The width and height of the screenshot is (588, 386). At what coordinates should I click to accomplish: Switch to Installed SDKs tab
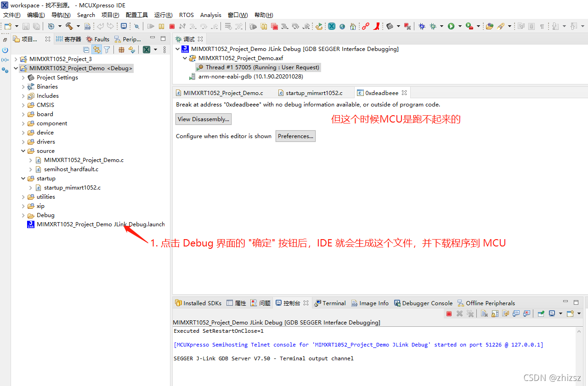tap(198, 303)
